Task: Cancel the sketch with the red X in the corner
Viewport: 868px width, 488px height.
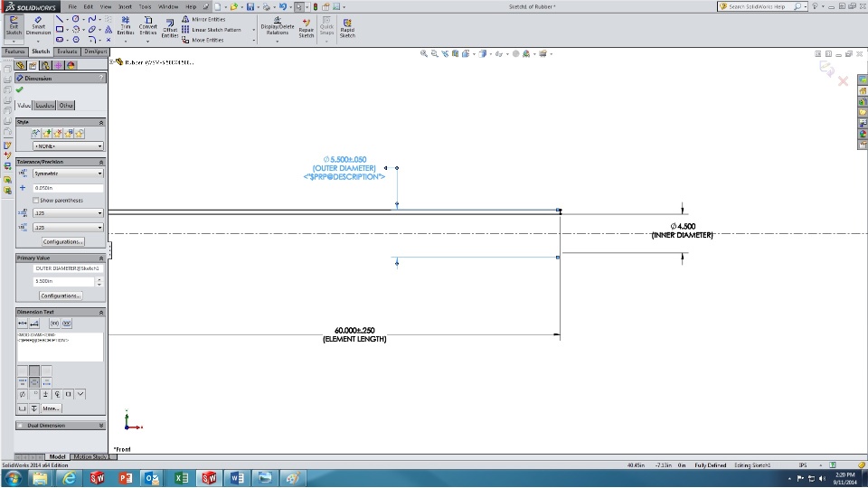Action: click(843, 81)
